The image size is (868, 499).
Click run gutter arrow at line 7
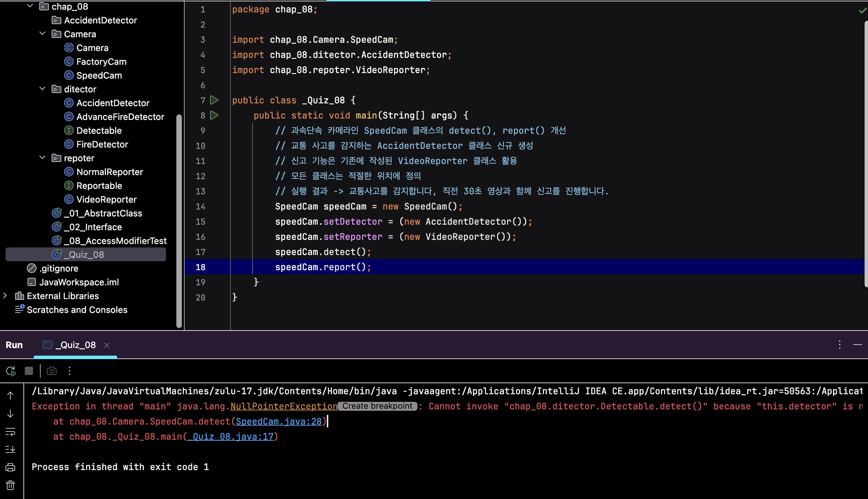click(214, 100)
